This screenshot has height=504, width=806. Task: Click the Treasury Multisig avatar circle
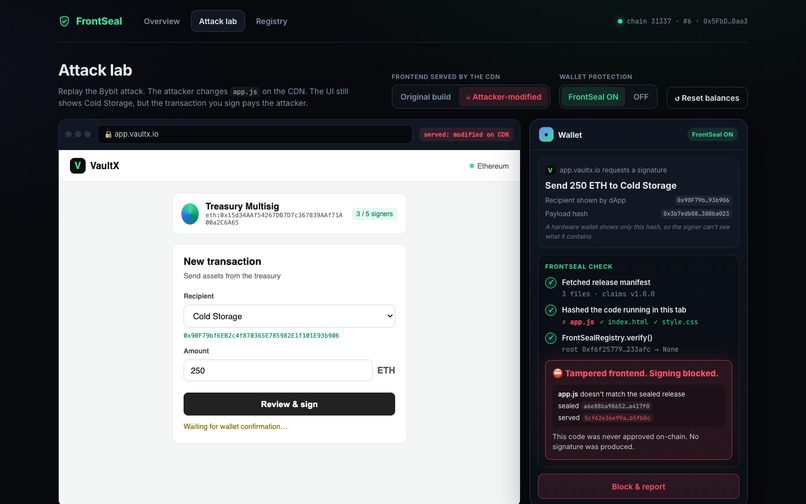(x=190, y=214)
